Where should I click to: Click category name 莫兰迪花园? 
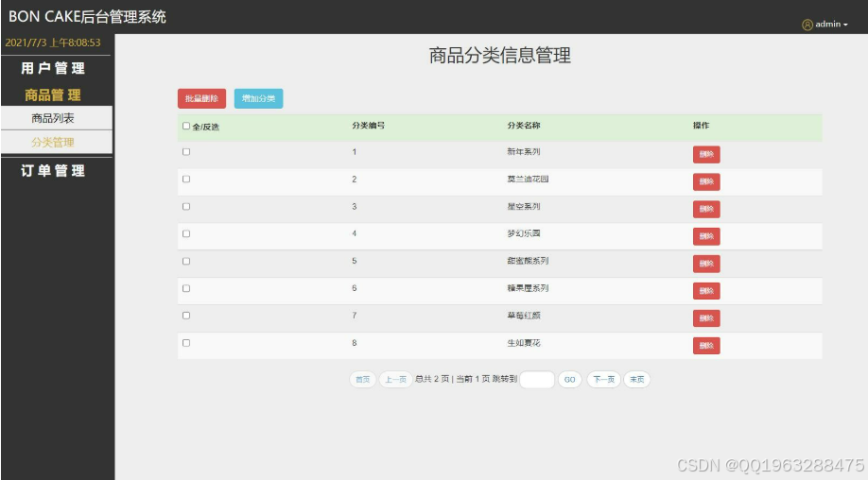click(x=528, y=180)
